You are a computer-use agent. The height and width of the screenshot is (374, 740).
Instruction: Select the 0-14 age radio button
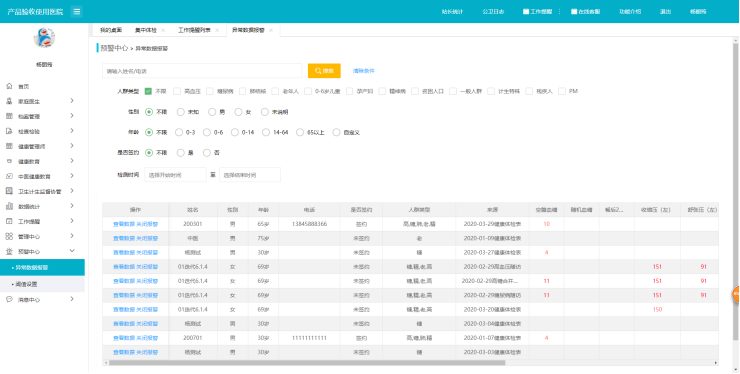(235, 133)
